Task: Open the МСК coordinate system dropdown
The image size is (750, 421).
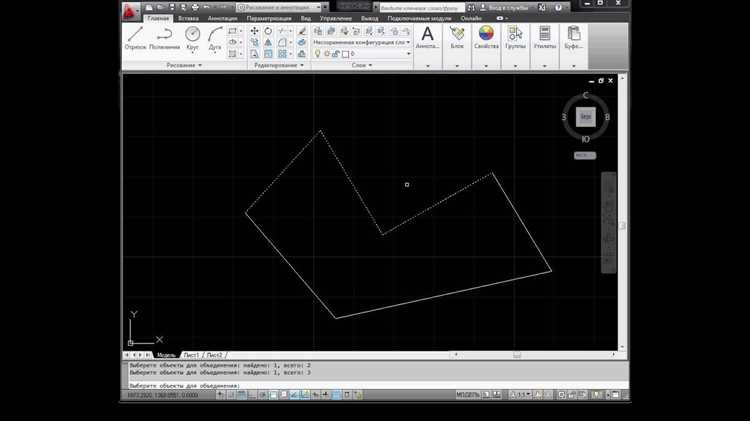Action: click(x=585, y=155)
